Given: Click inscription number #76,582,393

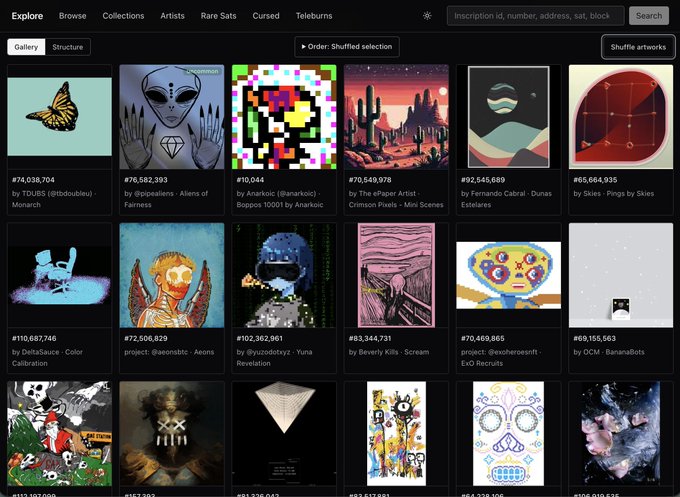Looking at the screenshot, I should pos(146,180).
